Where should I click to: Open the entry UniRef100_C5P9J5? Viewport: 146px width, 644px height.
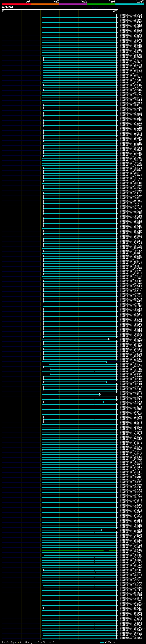131,424
